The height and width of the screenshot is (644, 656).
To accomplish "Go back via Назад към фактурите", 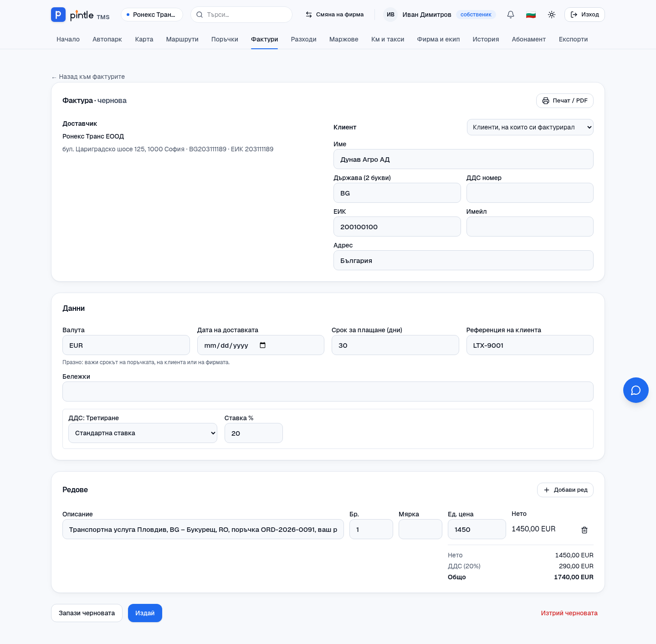I will click(x=88, y=77).
